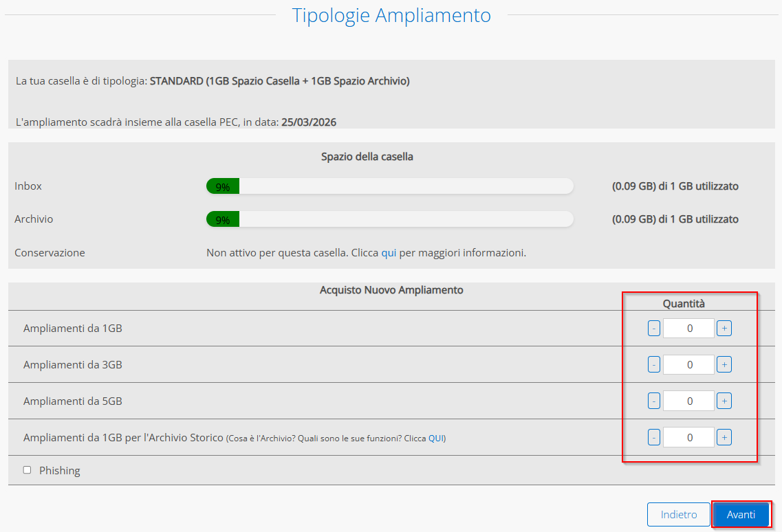Reduce Ampliamenti da 5GB quantity

654,401
